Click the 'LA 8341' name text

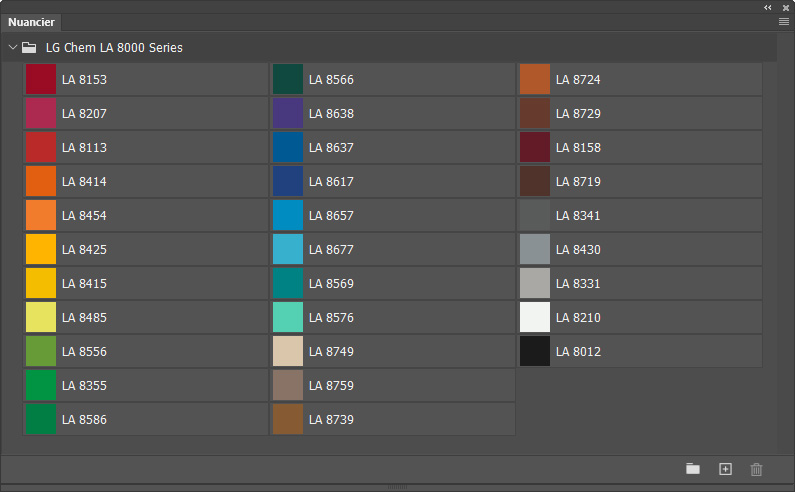coord(578,216)
